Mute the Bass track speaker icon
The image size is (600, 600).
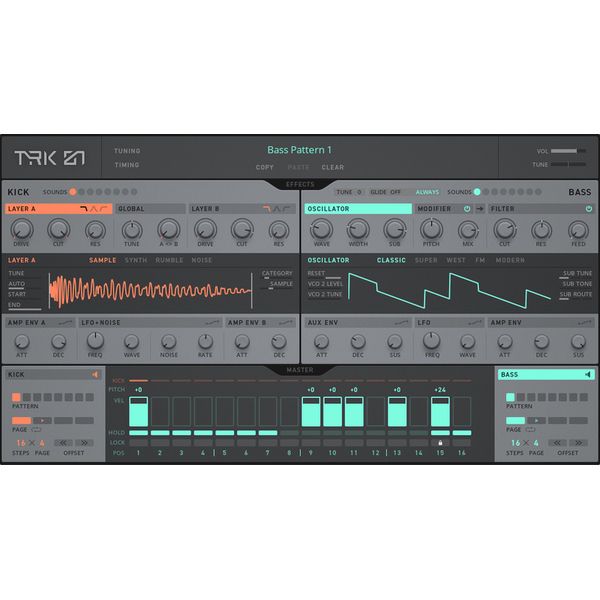(x=588, y=375)
